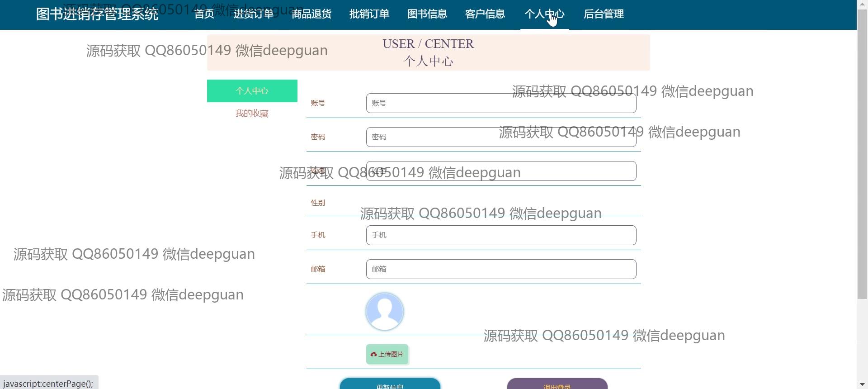The image size is (868, 389).
Task: Open the 我的收藏 sidebar link
Action: click(252, 114)
